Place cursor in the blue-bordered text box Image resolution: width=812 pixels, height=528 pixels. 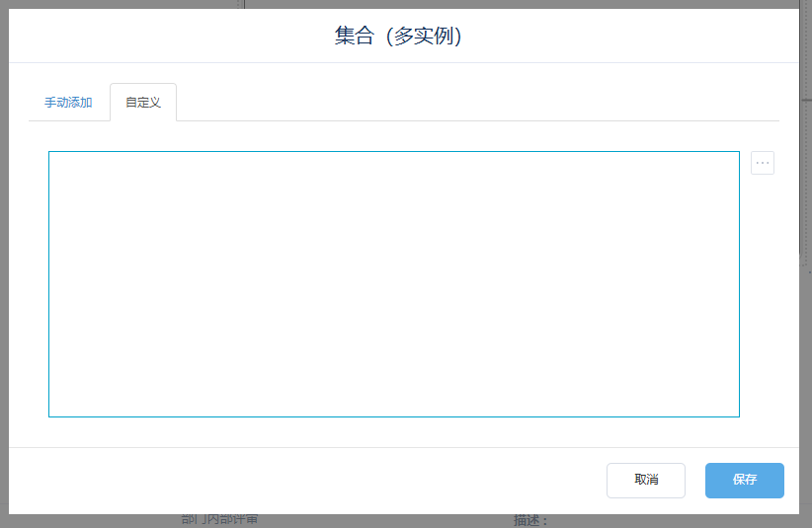click(393, 283)
